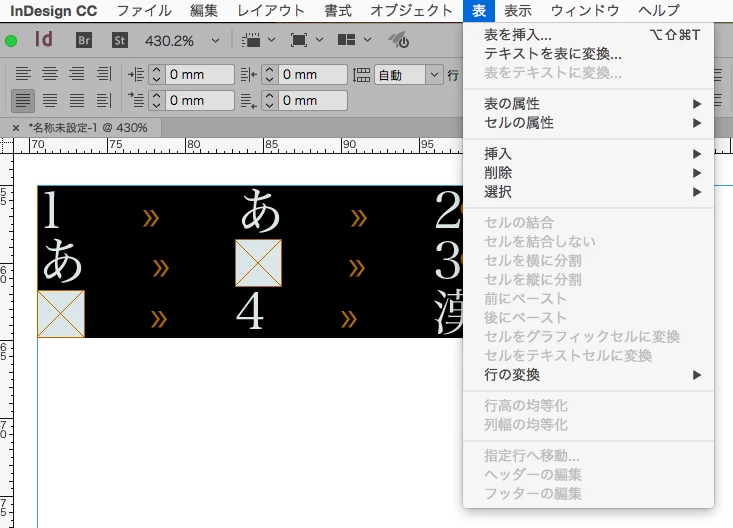Click the top row justify icon

[104, 74]
